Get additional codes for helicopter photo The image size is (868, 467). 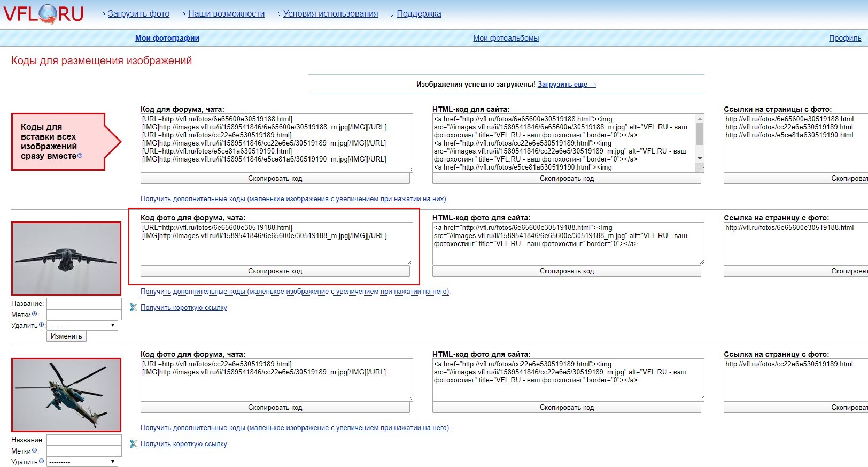coord(295,428)
